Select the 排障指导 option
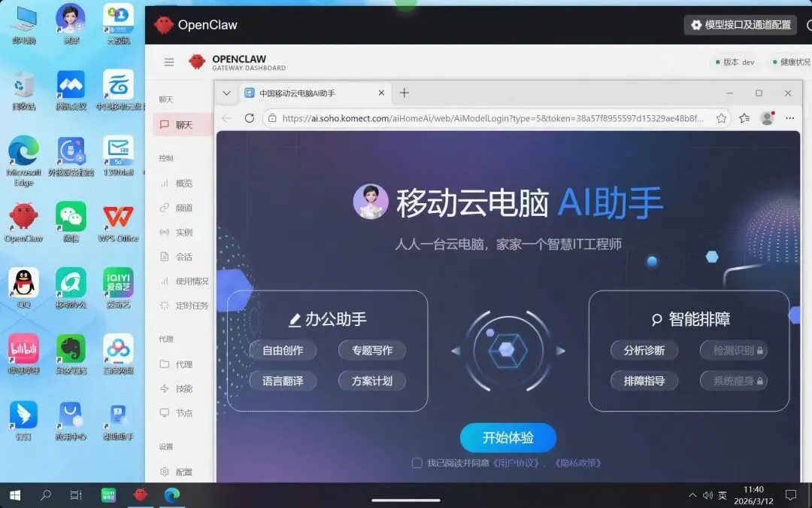Screen dimensions: 812x508 tap(644, 381)
